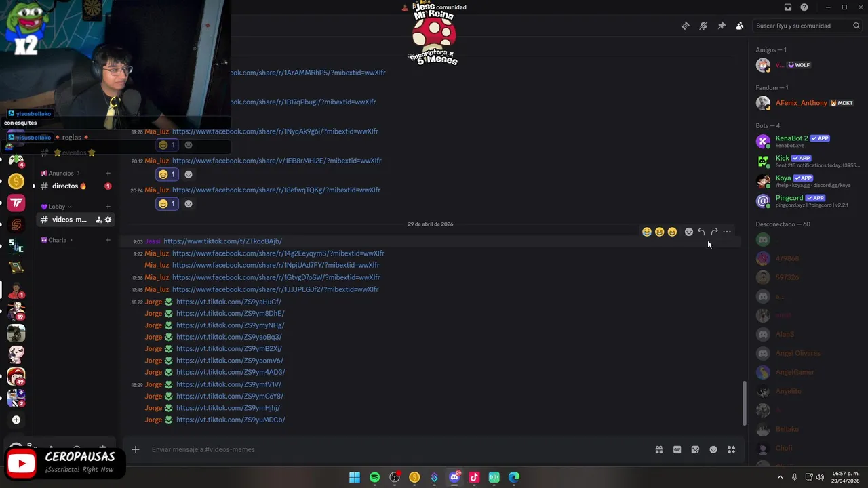Open Mia_luz Facebook link 18efwqTQKg
Viewport: 868px width, 488px height.
pos(276,190)
